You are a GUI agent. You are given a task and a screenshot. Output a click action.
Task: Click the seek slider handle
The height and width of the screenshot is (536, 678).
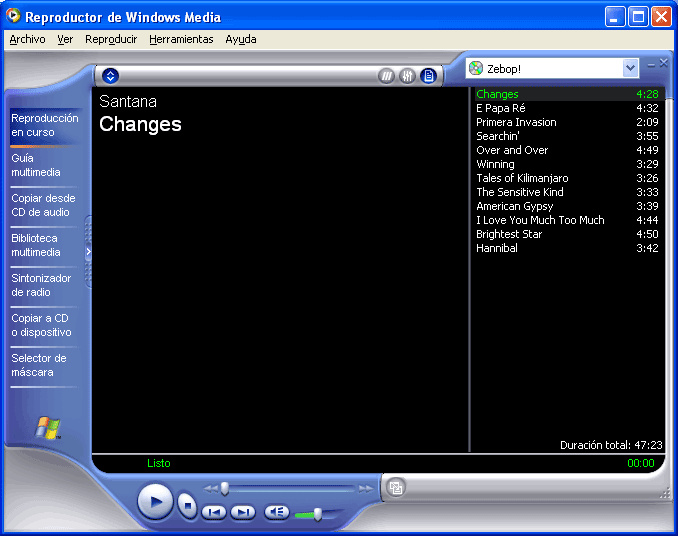coord(225,488)
